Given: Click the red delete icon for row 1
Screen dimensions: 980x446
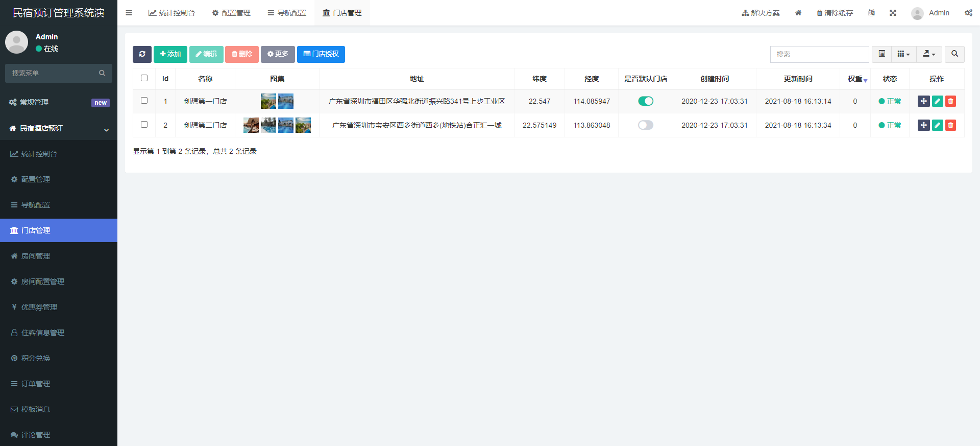Looking at the screenshot, I should (x=950, y=101).
